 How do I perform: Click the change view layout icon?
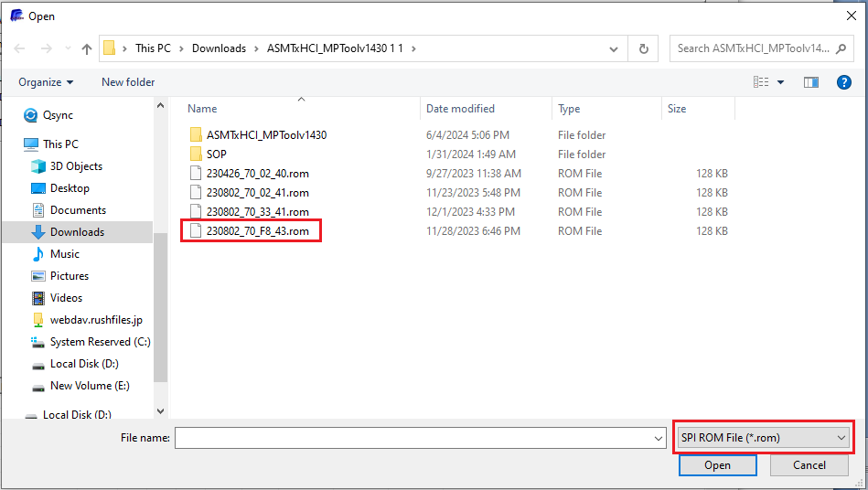point(761,82)
